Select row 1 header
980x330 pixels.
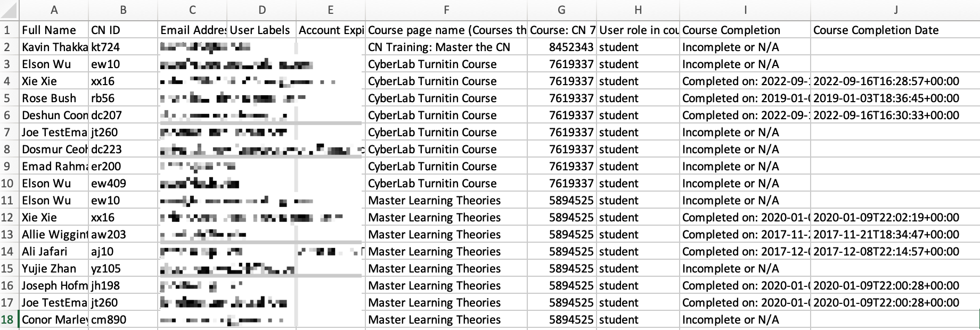click(9, 30)
